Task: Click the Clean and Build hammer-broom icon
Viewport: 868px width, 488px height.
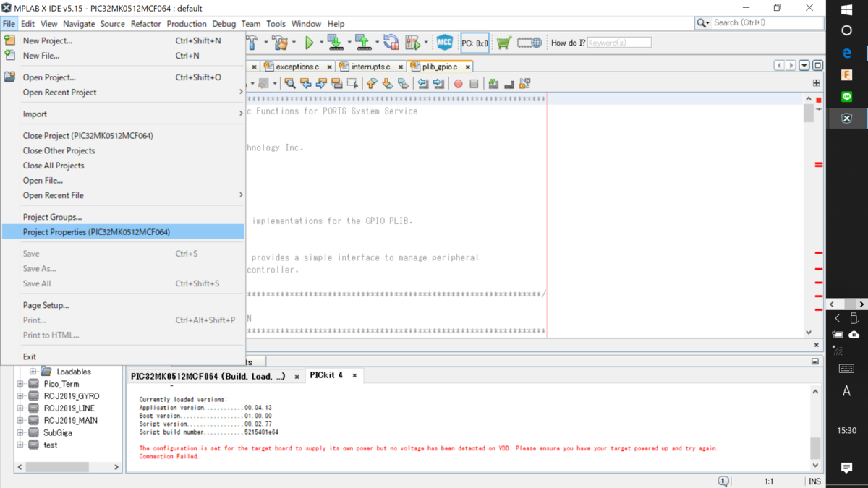Action: (x=279, y=43)
